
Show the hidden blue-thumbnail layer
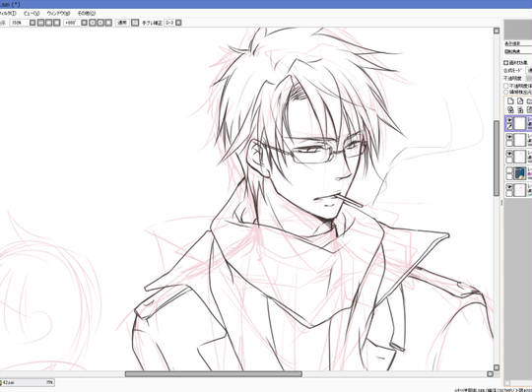tap(509, 169)
